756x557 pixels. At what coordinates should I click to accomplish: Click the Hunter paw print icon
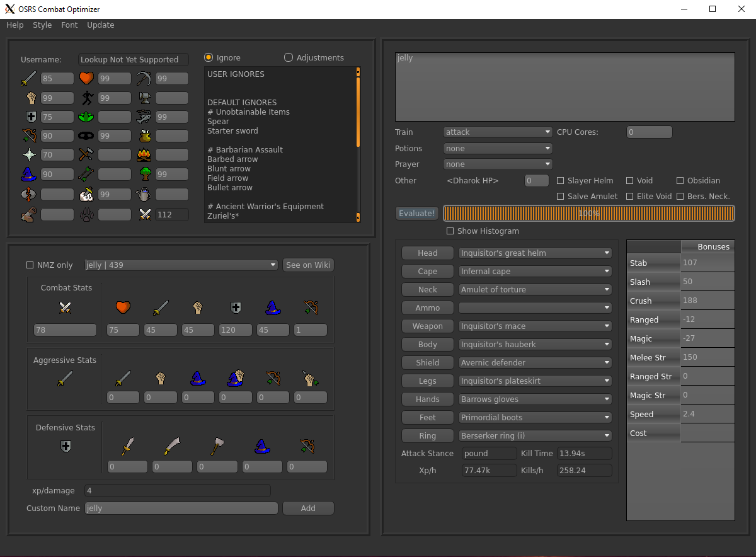point(86,214)
